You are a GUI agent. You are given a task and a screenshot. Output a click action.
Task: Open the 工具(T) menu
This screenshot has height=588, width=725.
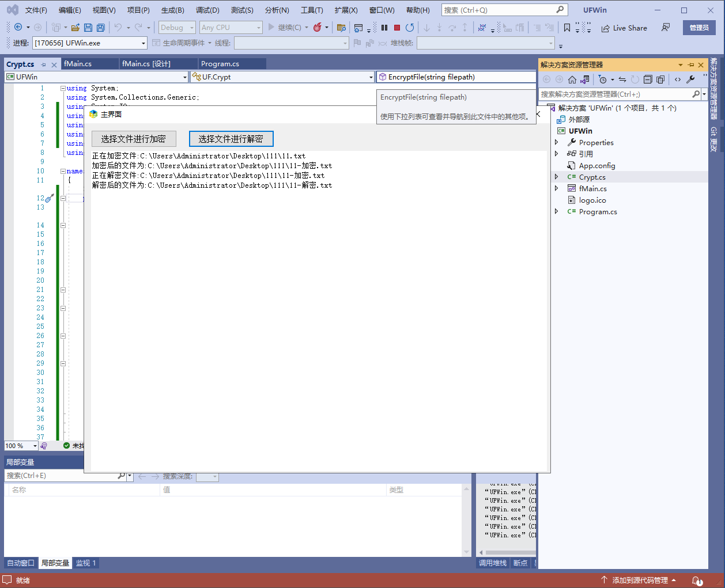click(312, 10)
